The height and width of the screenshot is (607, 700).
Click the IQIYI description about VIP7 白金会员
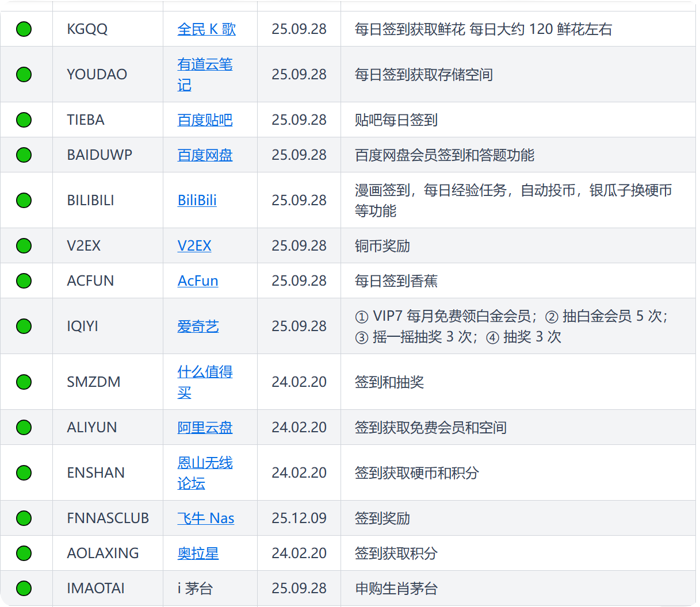[512, 326]
